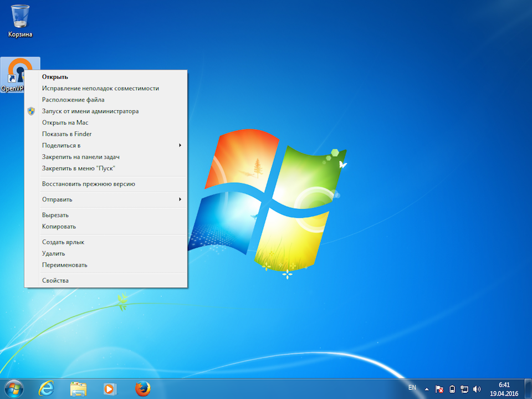Screen dimensions: 532x399
Task: Select Исправление неполадок совместимости
Action: point(106,88)
